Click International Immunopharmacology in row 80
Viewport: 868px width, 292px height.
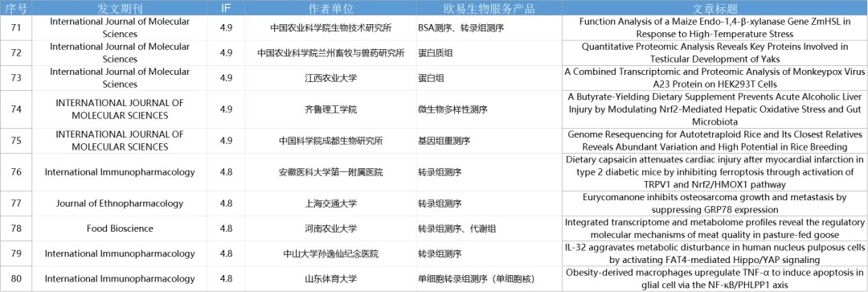click(120, 278)
